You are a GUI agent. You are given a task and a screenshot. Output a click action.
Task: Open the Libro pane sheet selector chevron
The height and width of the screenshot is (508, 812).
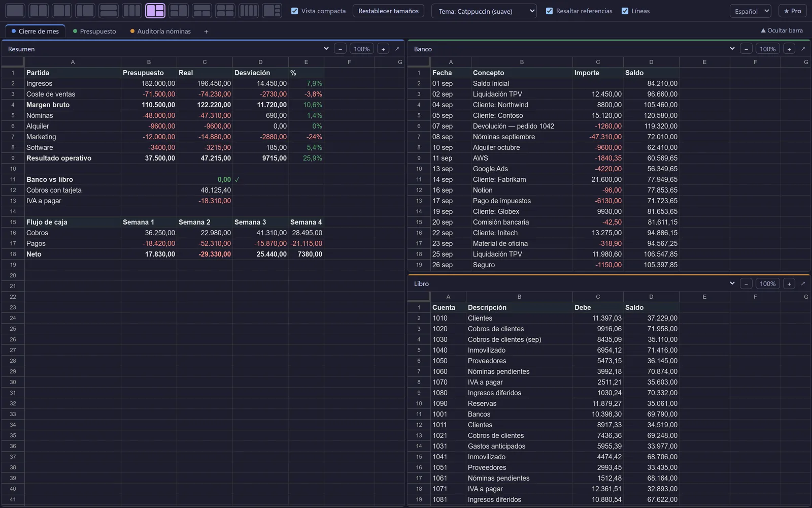(732, 283)
